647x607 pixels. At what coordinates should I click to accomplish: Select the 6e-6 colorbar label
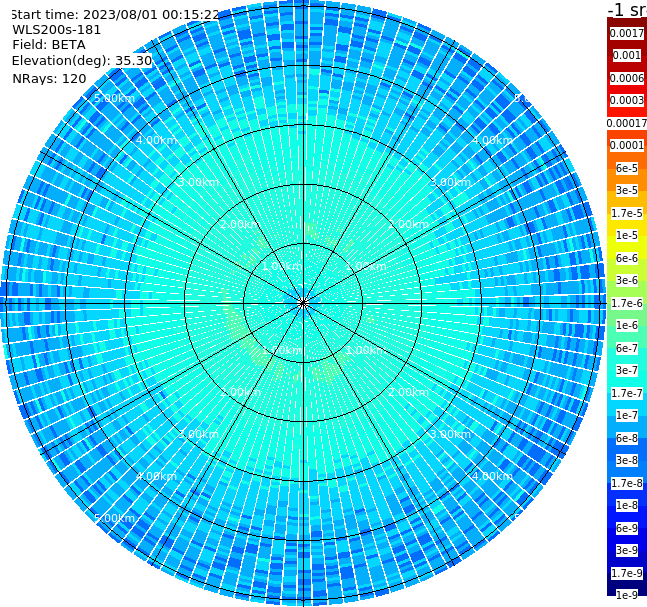(x=627, y=258)
